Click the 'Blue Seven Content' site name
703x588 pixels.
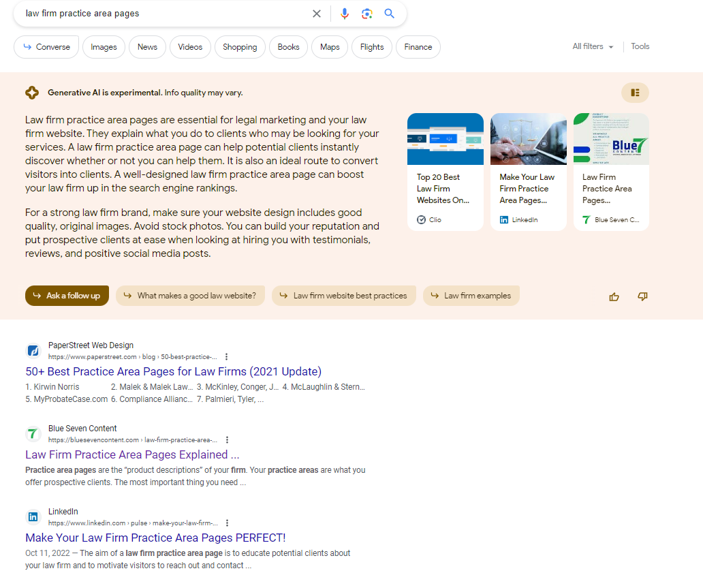point(82,429)
